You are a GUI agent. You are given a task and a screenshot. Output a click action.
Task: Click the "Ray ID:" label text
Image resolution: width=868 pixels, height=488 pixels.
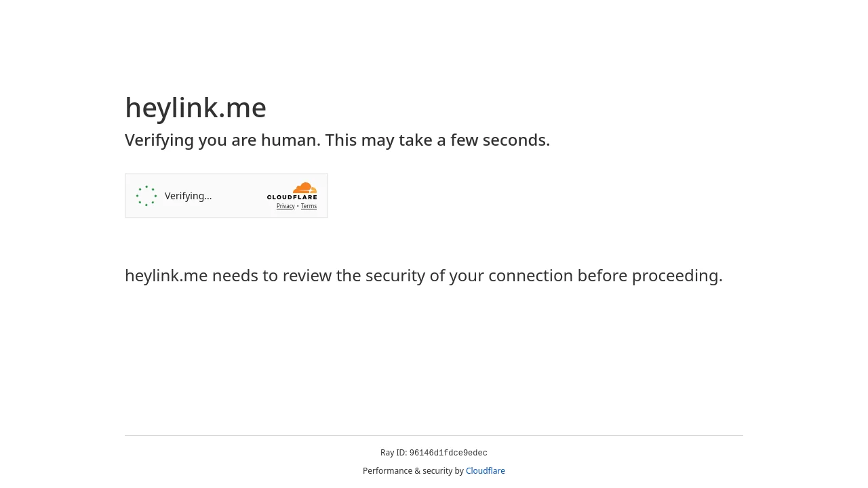(x=393, y=453)
